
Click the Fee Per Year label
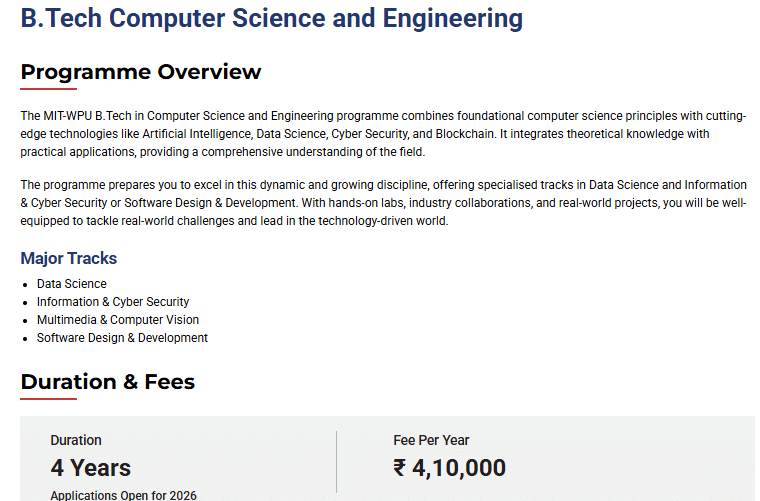(431, 440)
